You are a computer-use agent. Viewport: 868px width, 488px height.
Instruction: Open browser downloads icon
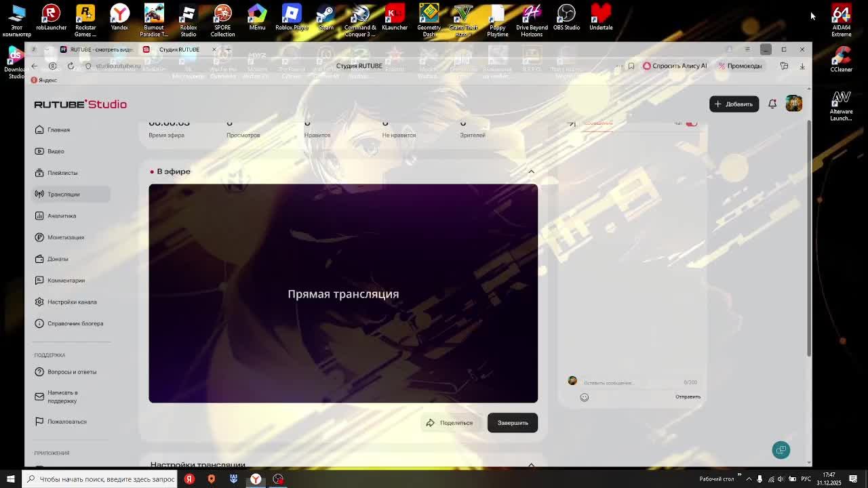tap(802, 66)
